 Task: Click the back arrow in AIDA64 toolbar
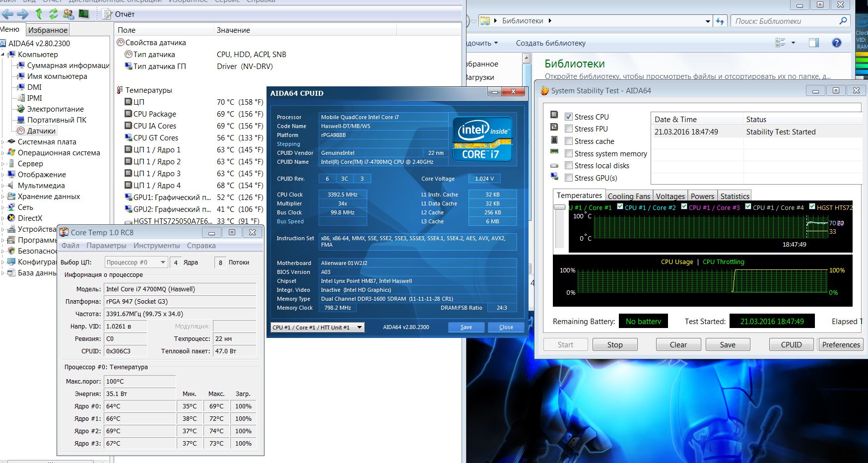coord(7,14)
